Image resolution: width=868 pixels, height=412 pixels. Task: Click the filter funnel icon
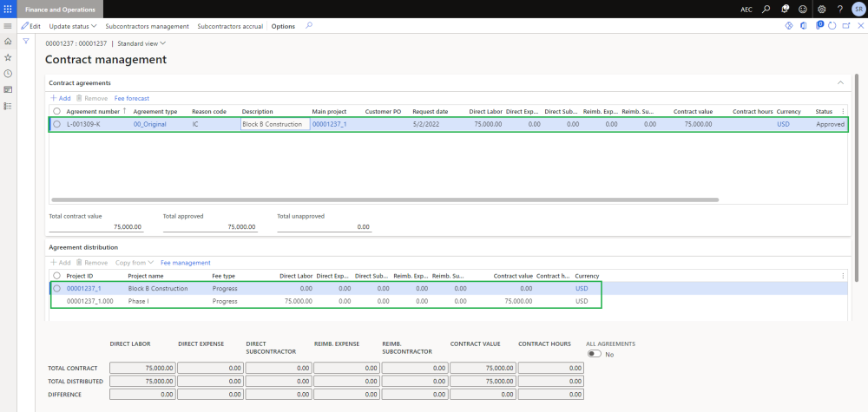click(x=26, y=42)
